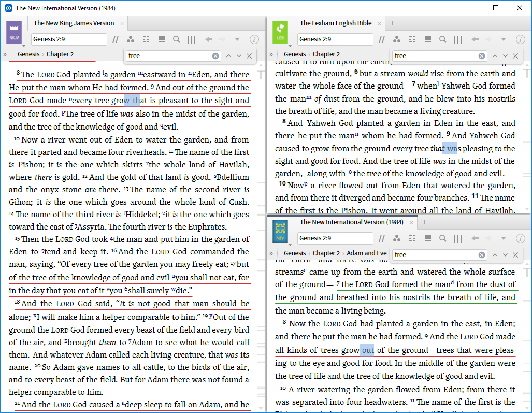Open parallel resources in the NIV panel
Image resolution: width=532 pixels, height=413 pixels.
(x=382, y=238)
